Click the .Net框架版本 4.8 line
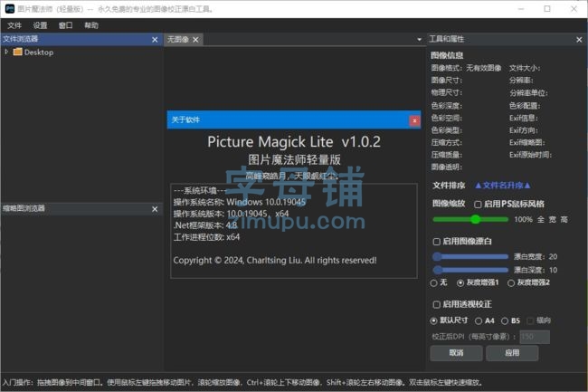Viewport: 588px width, 392px height. point(205,225)
